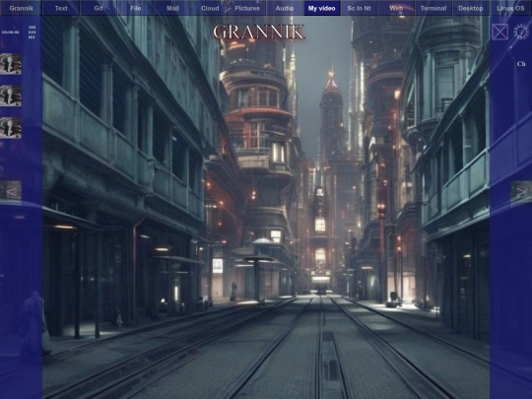Viewport: 532px width, 399px height.
Task: Click the crossed-square icon in right panel
Action: tap(500, 32)
